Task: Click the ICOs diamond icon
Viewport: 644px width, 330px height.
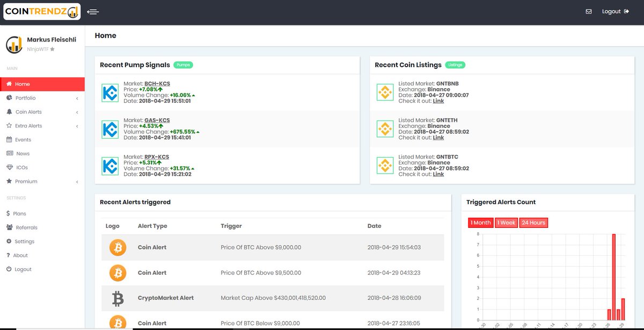Action: (10, 168)
